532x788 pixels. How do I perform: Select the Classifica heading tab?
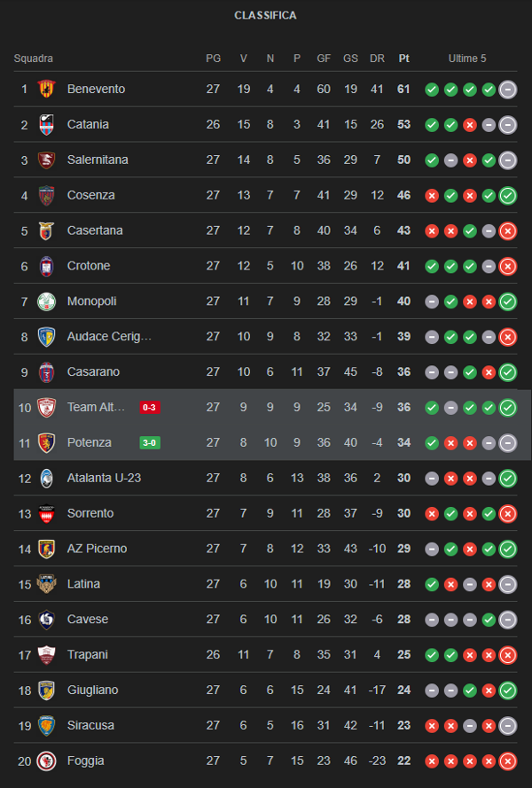pos(265,15)
